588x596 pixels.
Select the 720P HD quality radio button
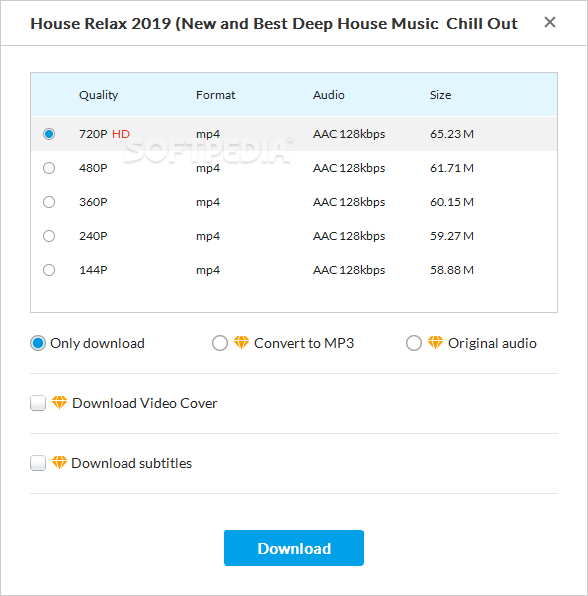coord(49,134)
